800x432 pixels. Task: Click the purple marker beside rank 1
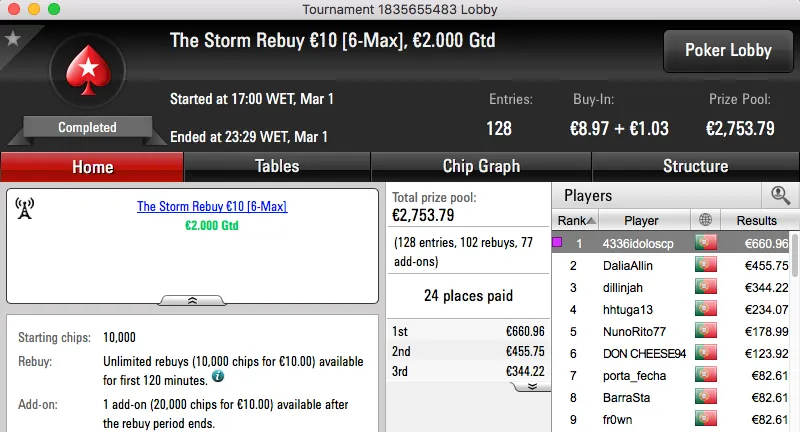(x=557, y=242)
